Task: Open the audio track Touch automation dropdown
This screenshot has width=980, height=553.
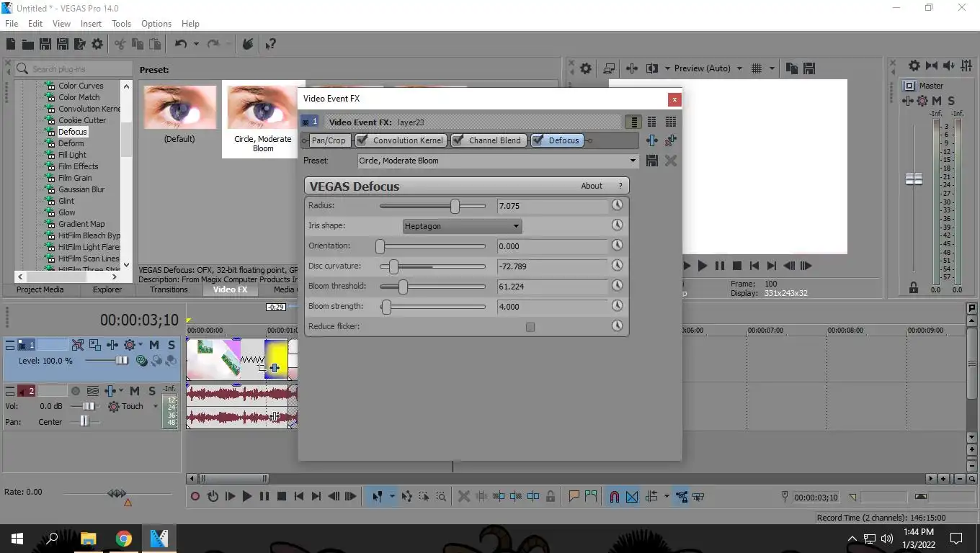Action: (155, 406)
